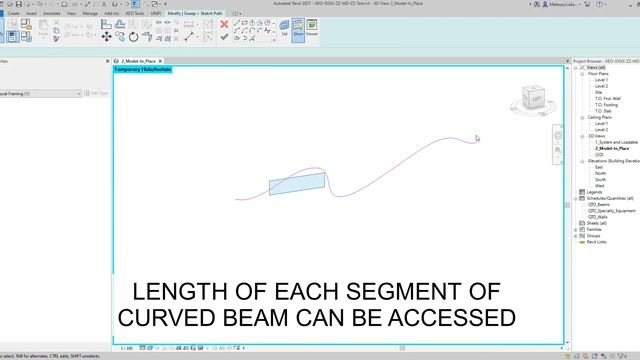Open Level 2 under Floor Plans
The image size is (640, 360).
point(601,86)
